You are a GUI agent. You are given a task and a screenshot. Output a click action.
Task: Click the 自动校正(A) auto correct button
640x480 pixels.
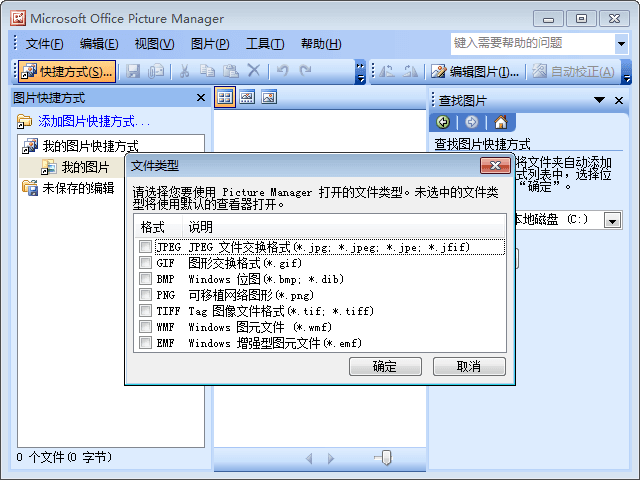click(x=573, y=71)
